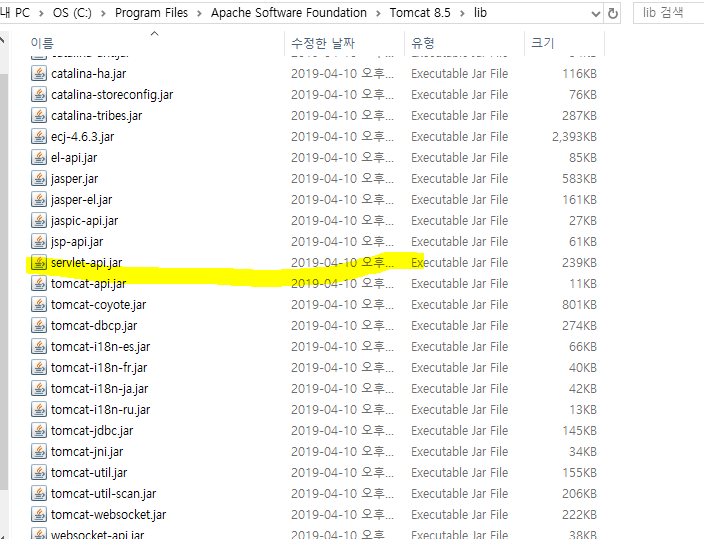Image resolution: width=704 pixels, height=539 pixels.
Task: Expand the chevron after Apache Software Foundation
Action: tap(378, 13)
